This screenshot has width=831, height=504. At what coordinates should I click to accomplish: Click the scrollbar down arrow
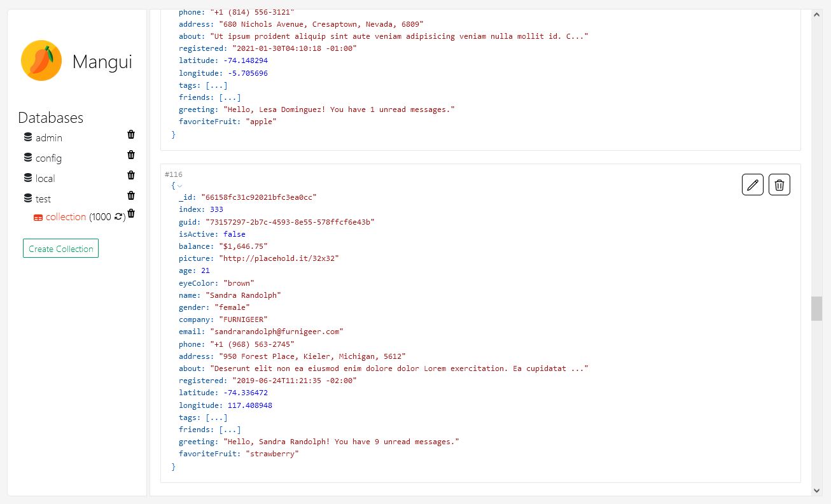817,490
